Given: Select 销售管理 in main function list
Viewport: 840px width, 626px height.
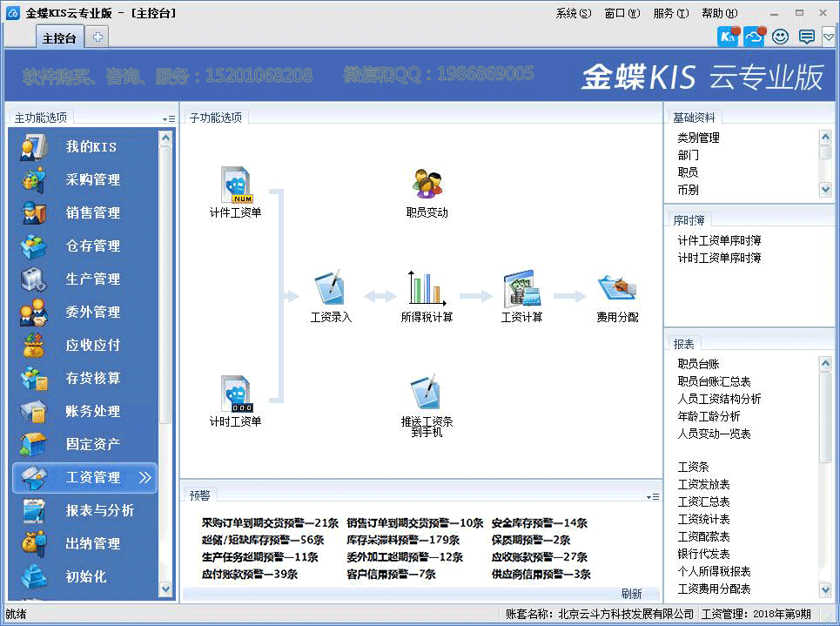Looking at the screenshot, I should [92, 212].
